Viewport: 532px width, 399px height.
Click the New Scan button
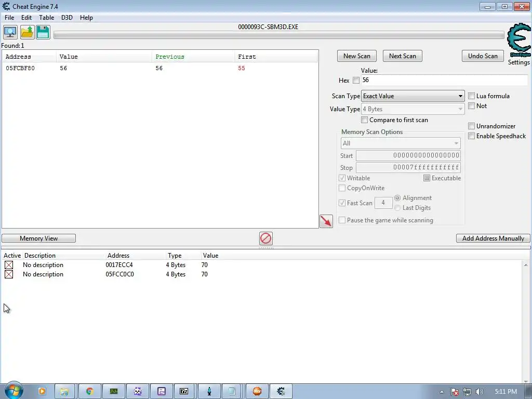point(356,56)
